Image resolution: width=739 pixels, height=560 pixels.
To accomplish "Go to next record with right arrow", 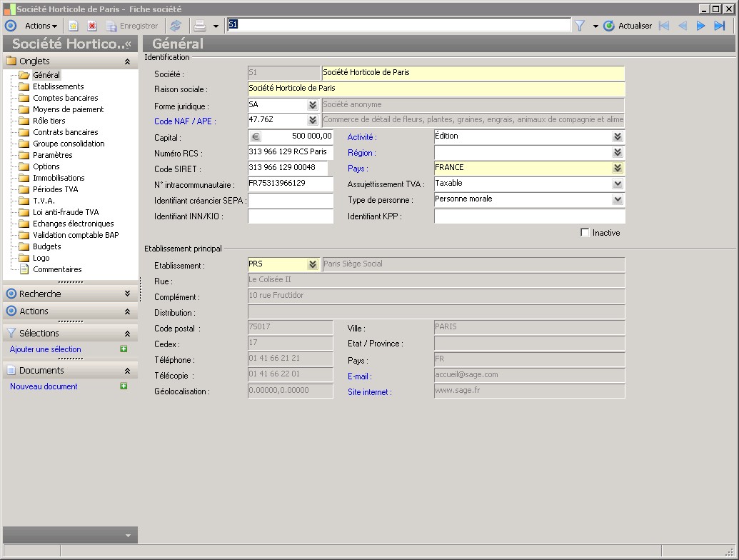I will [701, 26].
